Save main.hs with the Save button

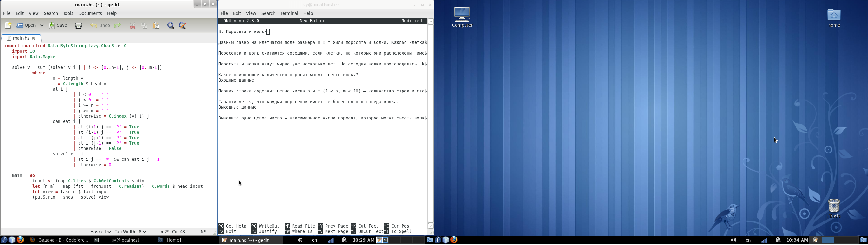click(58, 25)
